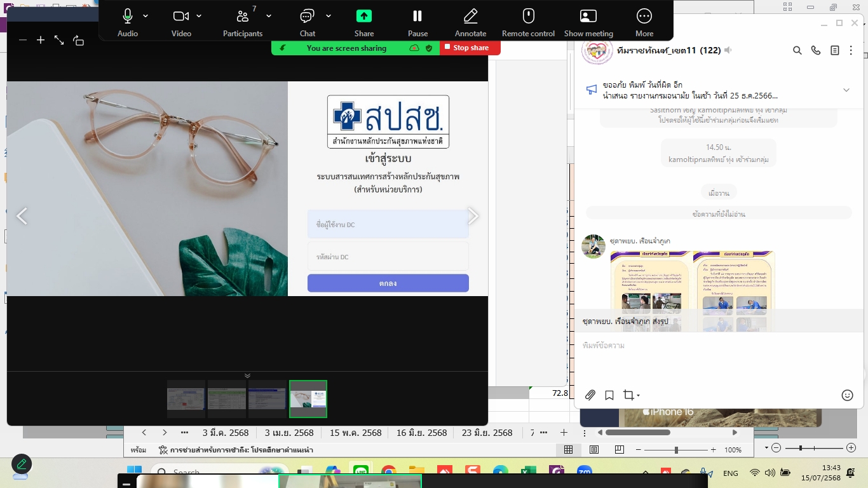
Task: Click Remote control in Zoom toolbar
Action: (x=528, y=22)
